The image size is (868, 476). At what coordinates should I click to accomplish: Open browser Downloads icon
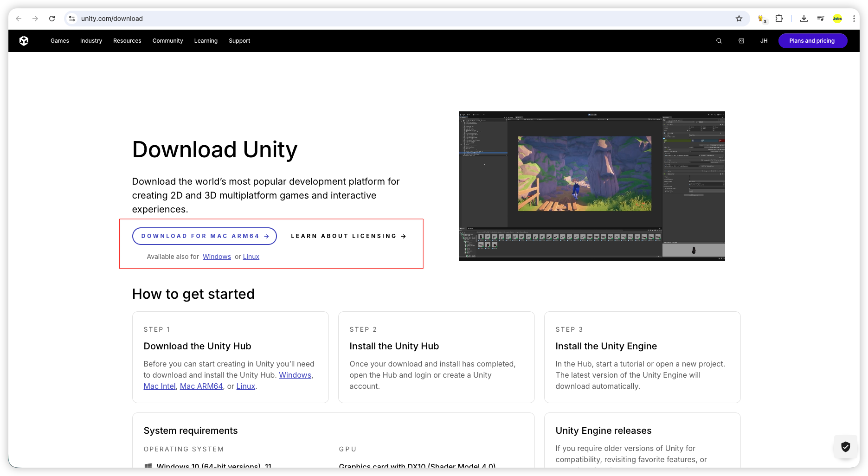804,19
